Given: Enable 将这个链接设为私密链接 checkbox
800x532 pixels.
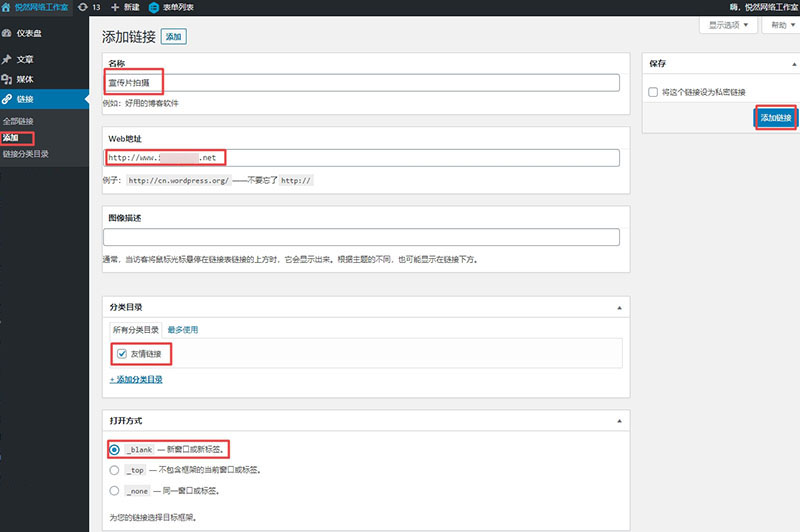Looking at the screenshot, I should tap(653, 92).
